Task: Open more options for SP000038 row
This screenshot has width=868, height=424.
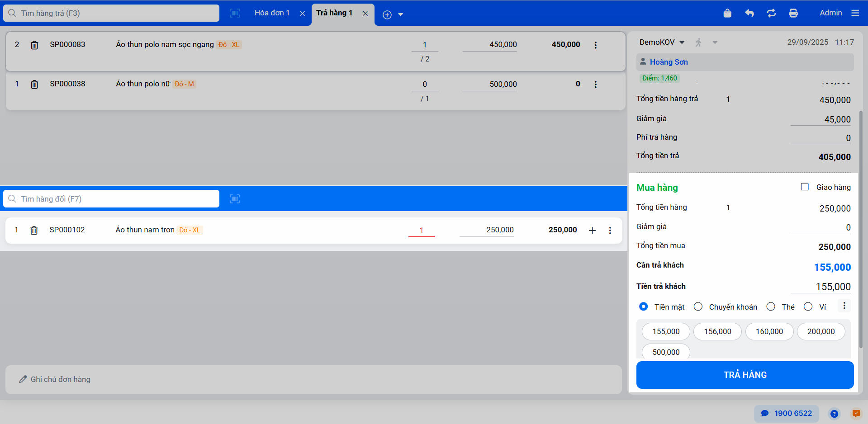Action: tap(596, 84)
